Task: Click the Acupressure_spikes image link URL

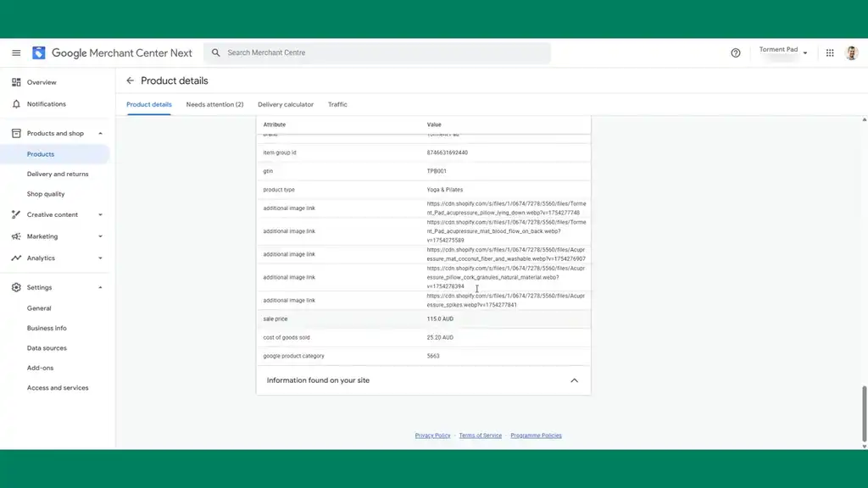Action: coord(506,301)
